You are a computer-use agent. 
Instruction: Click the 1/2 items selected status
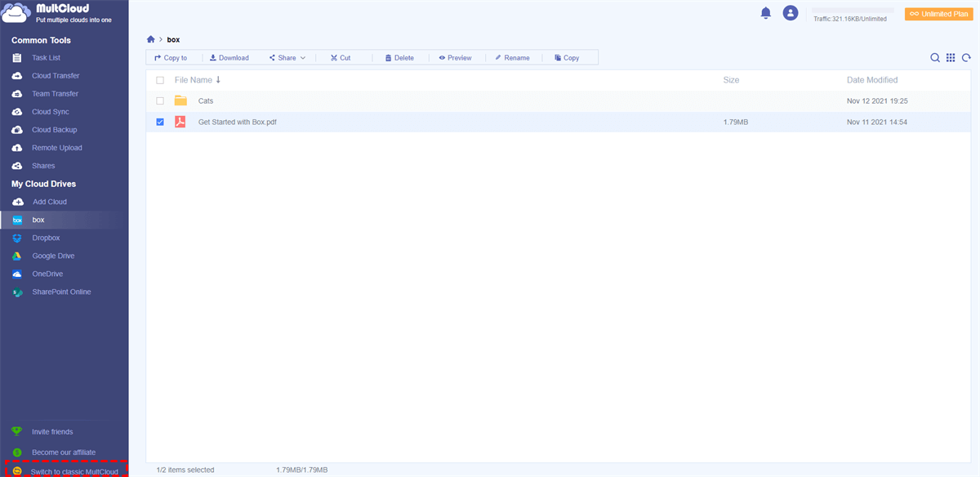(x=185, y=470)
